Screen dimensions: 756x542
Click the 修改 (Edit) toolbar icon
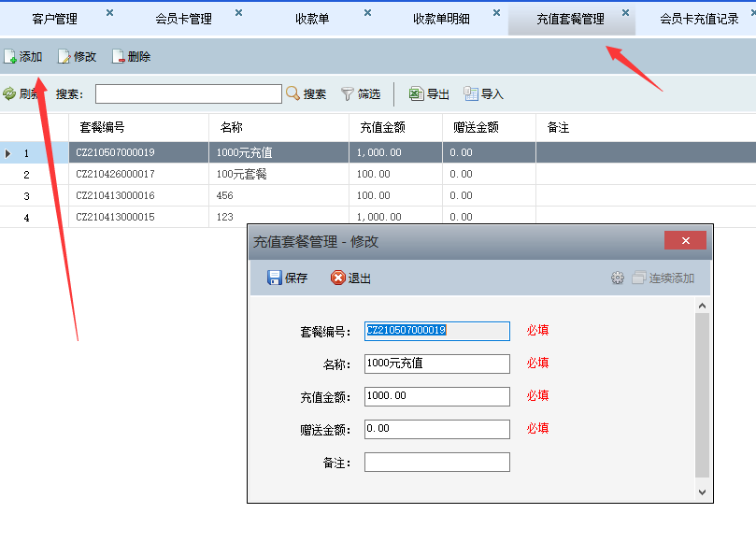(64, 57)
